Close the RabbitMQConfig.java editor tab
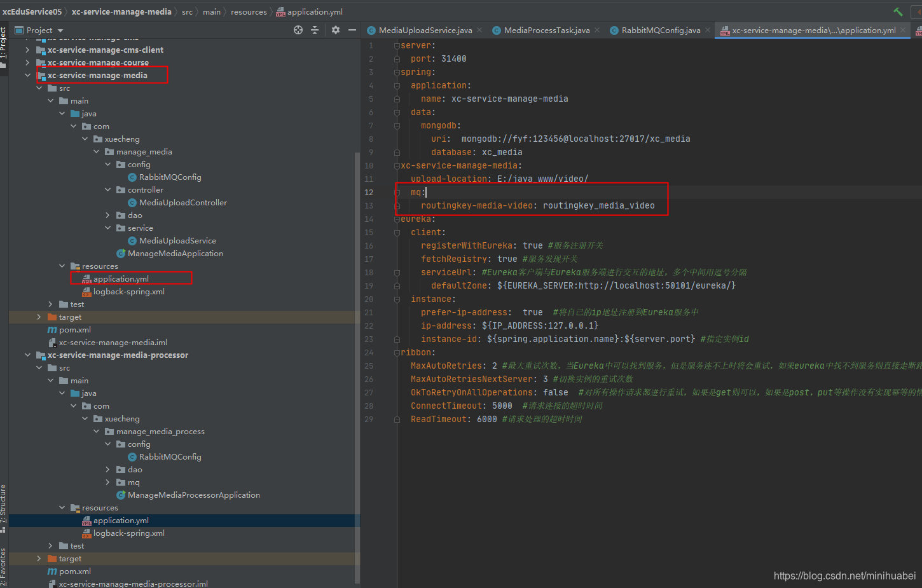Image resolution: width=922 pixels, height=588 pixels. 708,30
